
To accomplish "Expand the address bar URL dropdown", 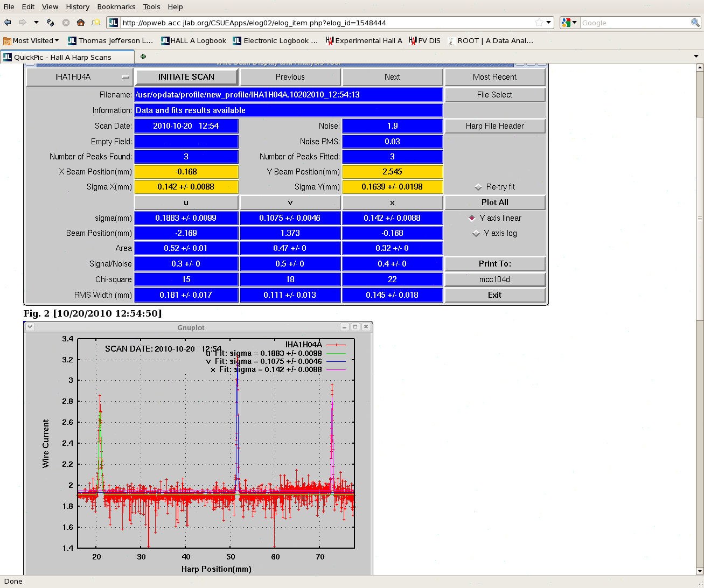I will [549, 23].
